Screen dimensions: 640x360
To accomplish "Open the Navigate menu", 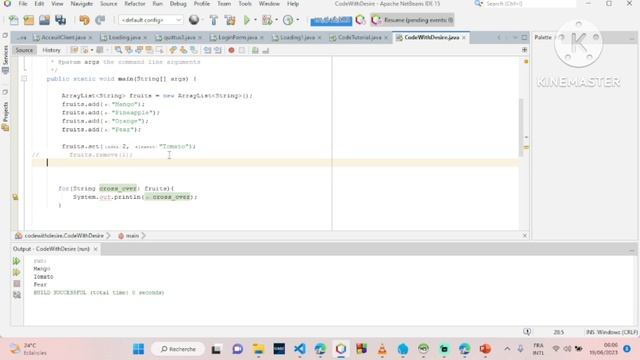I will pyautogui.click(x=82, y=4).
